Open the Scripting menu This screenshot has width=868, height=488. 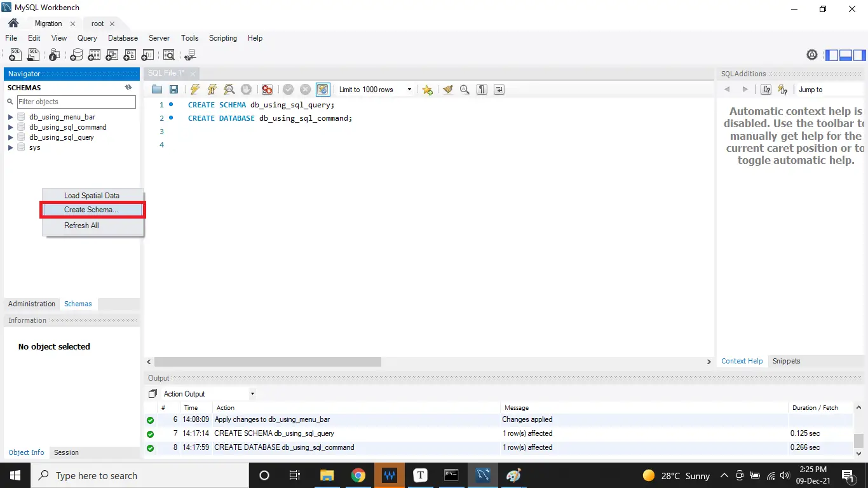(x=223, y=38)
